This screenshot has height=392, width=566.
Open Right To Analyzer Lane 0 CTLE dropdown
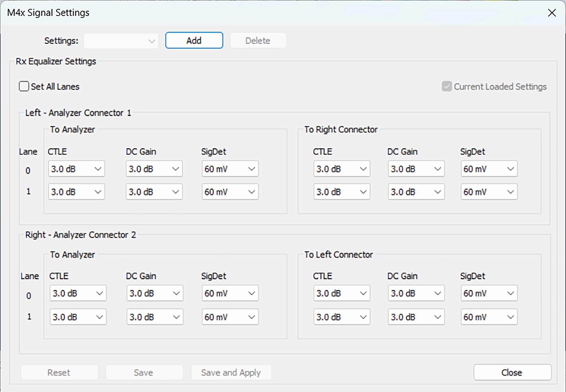[x=78, y=293]
